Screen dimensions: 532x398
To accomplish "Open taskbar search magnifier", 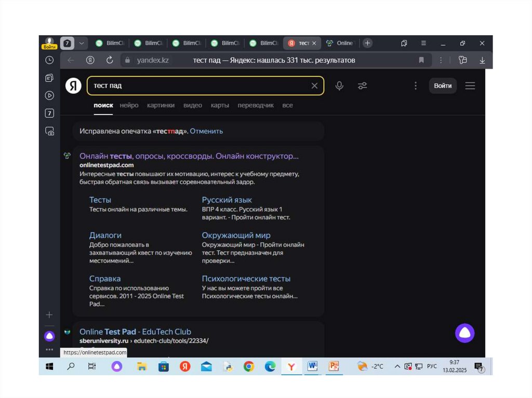I will [71, 366].
